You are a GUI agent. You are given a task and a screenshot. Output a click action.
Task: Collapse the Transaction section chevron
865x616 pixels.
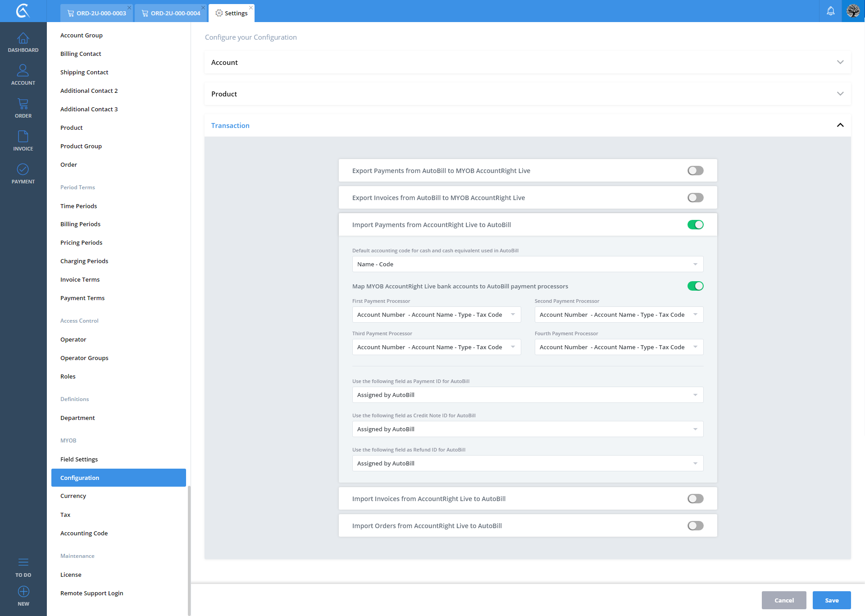(x=840, y=125)
